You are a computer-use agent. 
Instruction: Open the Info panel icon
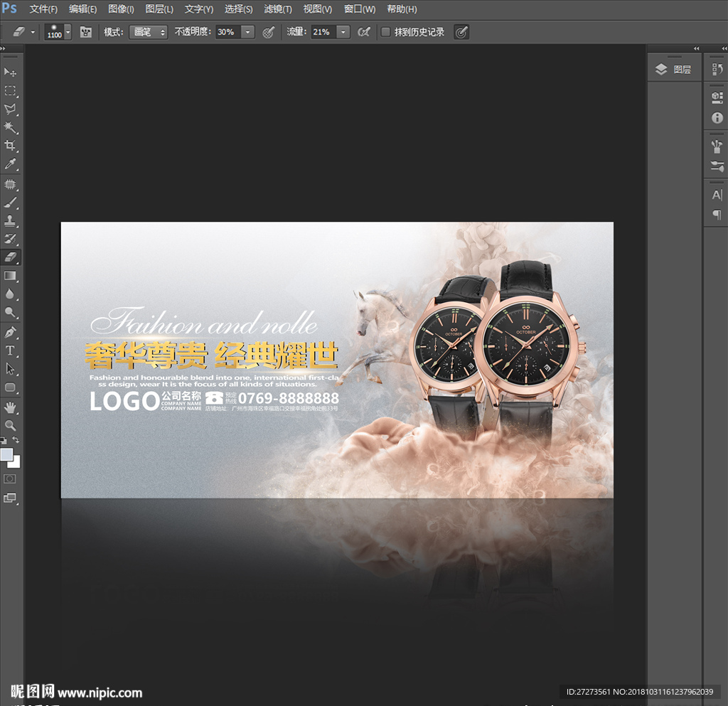click(717, 118)
